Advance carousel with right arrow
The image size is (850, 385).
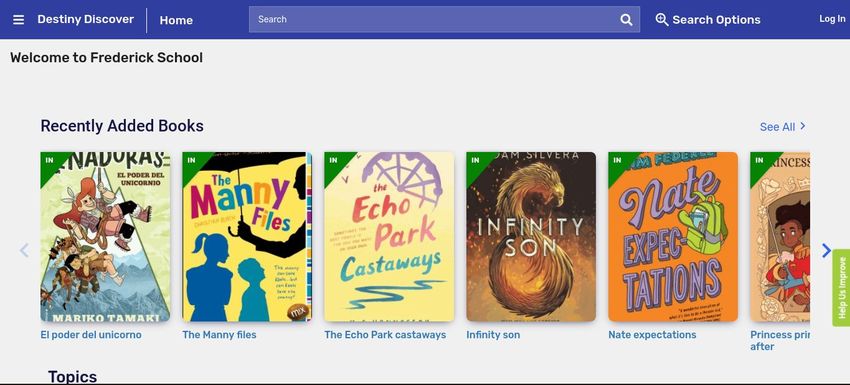pyautogui.click(x=826, y=250)
